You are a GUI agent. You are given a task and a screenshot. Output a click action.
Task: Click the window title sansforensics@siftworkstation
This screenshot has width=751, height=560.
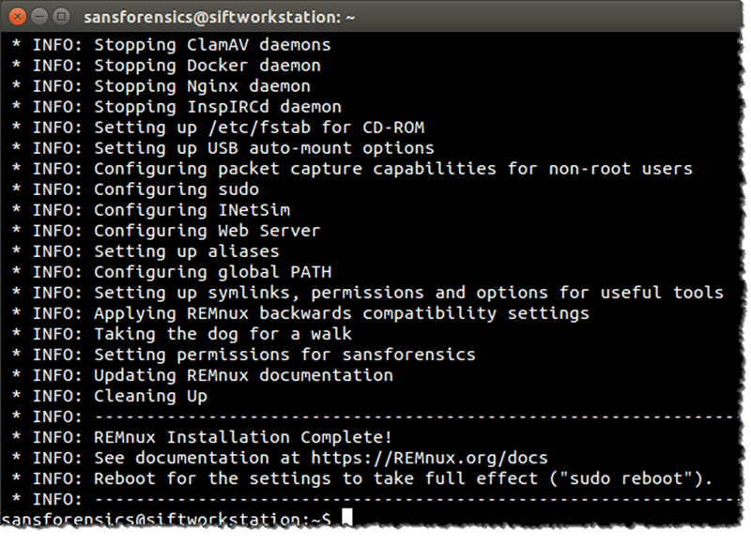point(220,17)
